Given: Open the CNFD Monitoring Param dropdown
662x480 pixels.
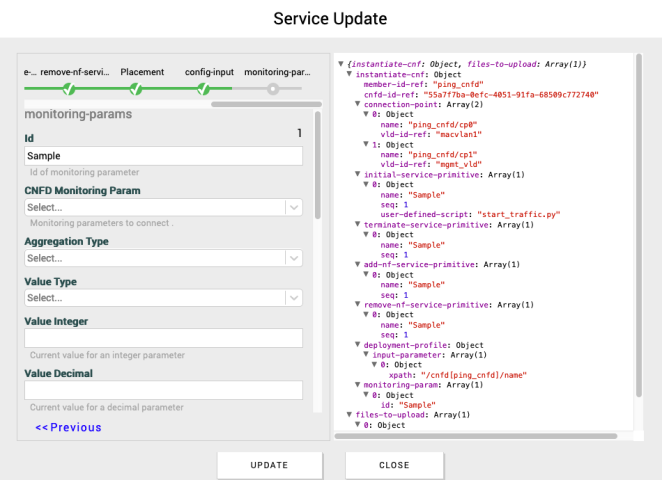Looking at the screenshot, I should pos(163,207).
